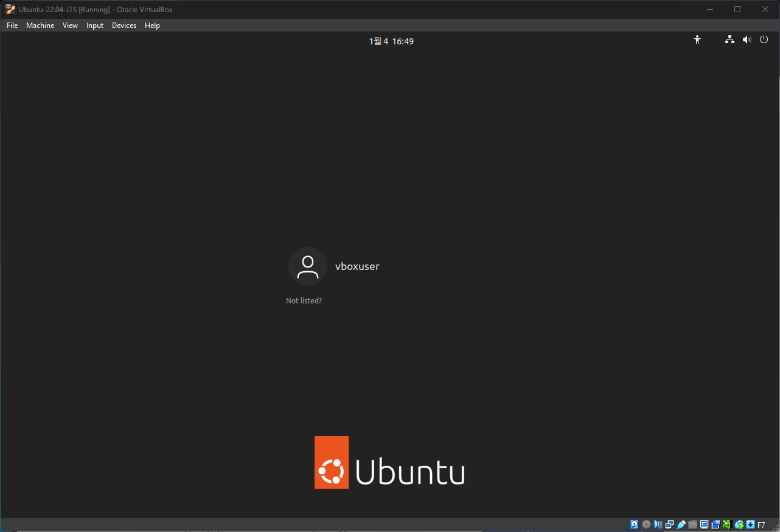
Task: Open the File menu
Action: coord(12,26)
